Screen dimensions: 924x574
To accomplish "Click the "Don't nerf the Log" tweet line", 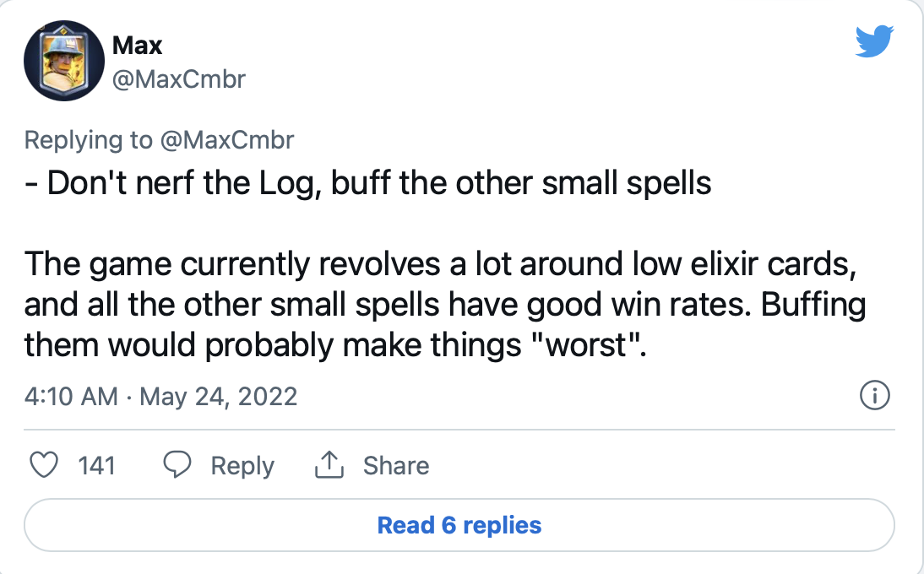I will (367, 183).
